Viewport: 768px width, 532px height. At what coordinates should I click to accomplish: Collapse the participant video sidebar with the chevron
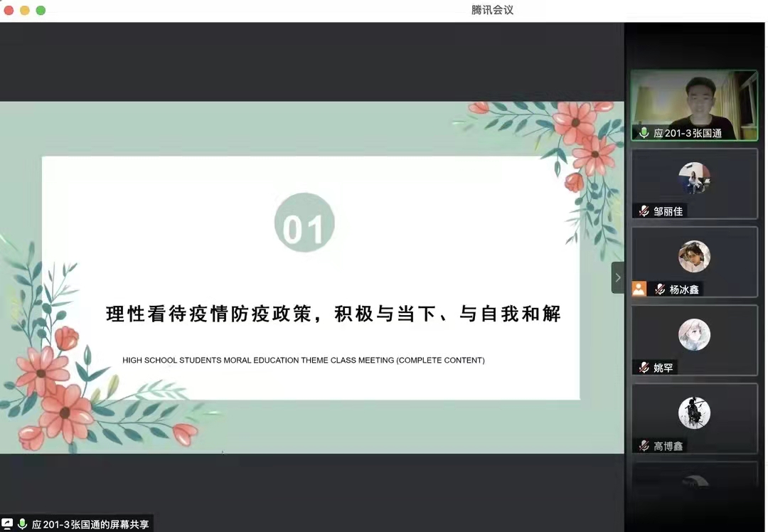click(x=617, y=277)
